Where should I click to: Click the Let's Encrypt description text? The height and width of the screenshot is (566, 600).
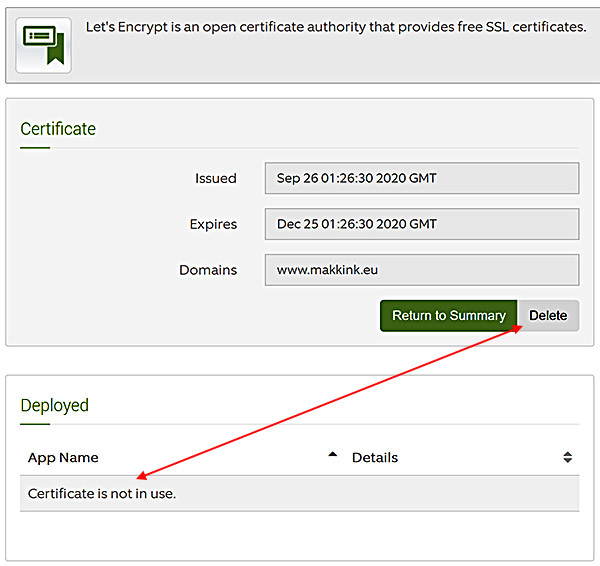click(x=336, y=27)
